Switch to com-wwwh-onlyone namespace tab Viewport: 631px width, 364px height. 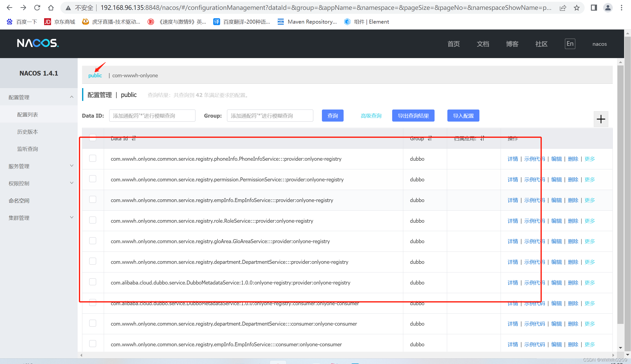pos(135,76)
